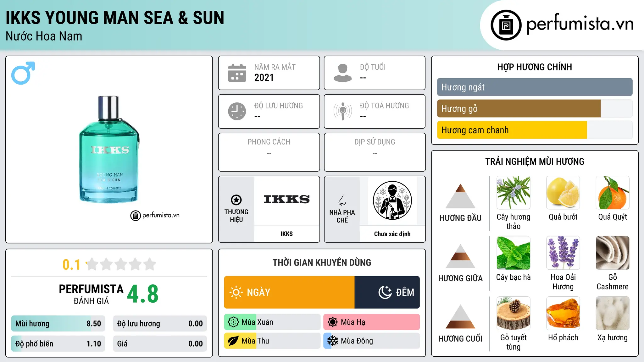This screenshot has width=644, height=362.
Task: Click the Hương ngát accord bar
Action: tap(535, 87)
